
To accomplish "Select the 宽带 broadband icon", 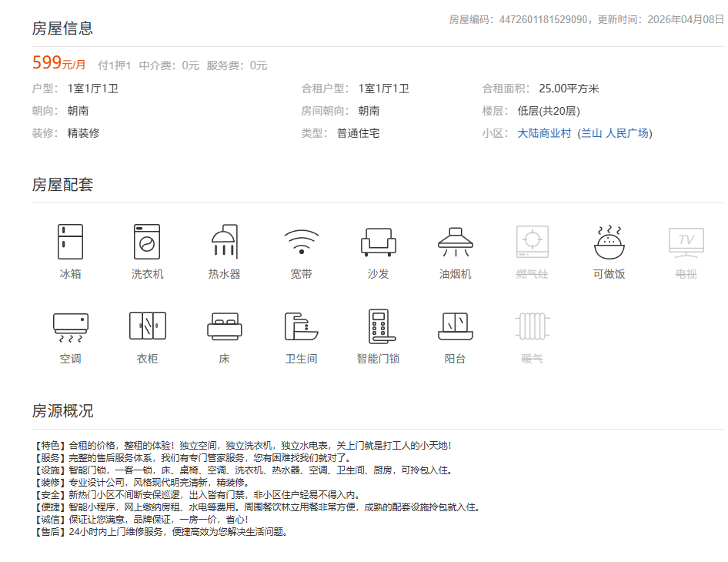I will pos(301,243).
